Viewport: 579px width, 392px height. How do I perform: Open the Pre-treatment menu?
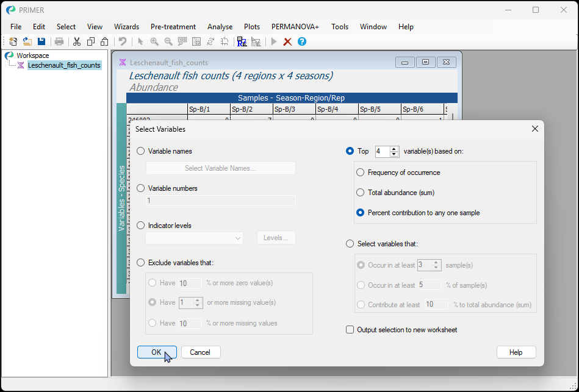click(173, 27)
